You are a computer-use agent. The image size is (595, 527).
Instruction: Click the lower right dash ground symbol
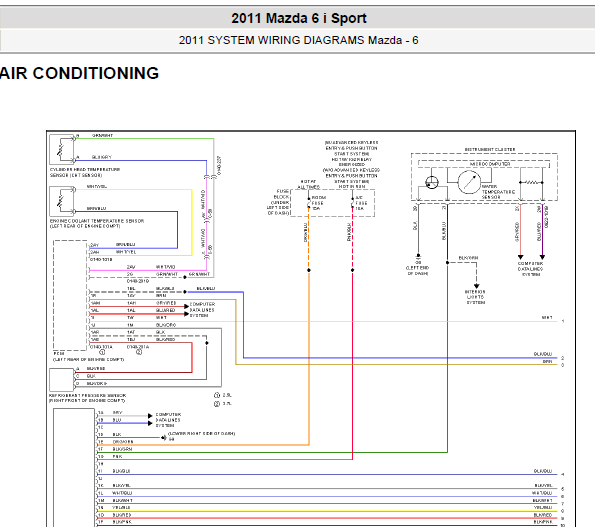click(164, 437)
